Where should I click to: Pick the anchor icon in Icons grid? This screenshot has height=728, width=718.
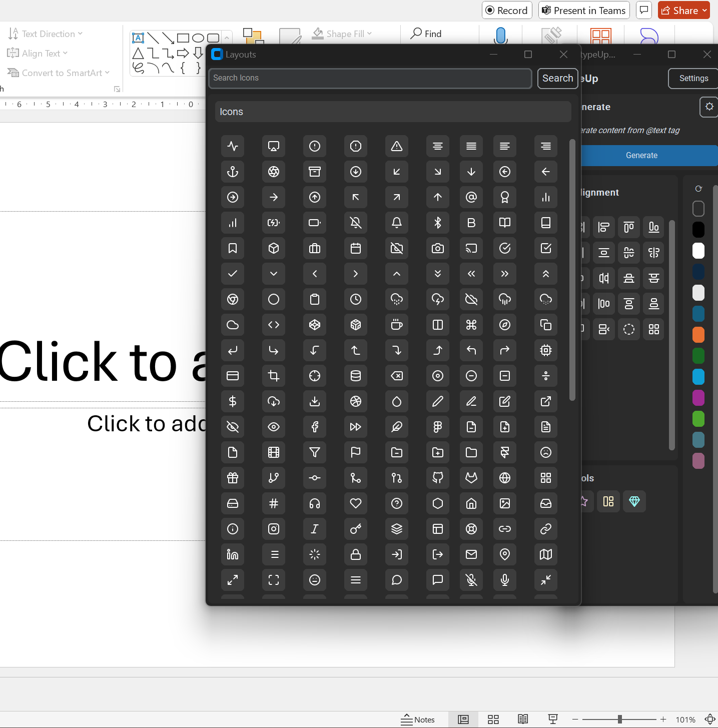coord(233,172)
